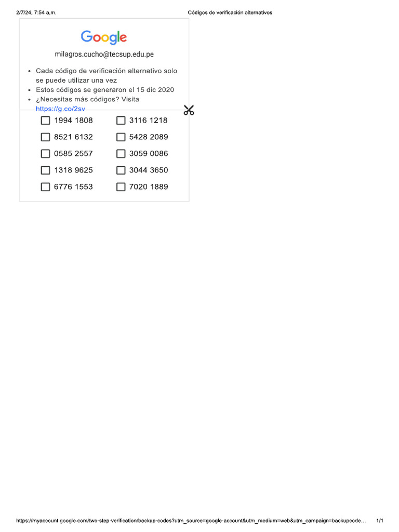Click the email milagros.cucho@tecsup.edu.pe
This screenshot has width=399, height=532.
104,54
